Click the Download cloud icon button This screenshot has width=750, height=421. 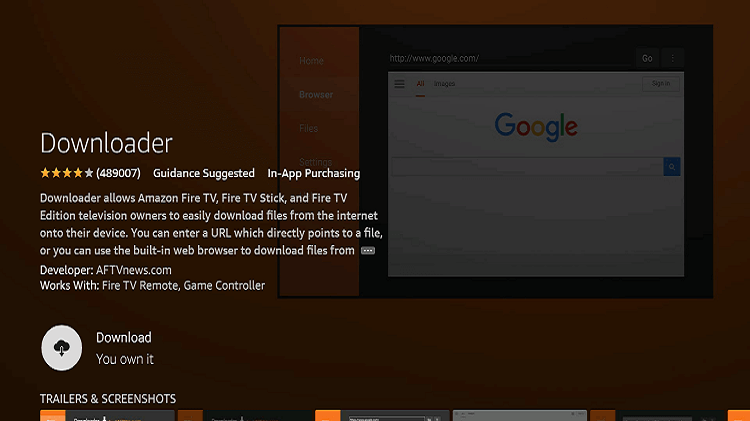[61, 348]
